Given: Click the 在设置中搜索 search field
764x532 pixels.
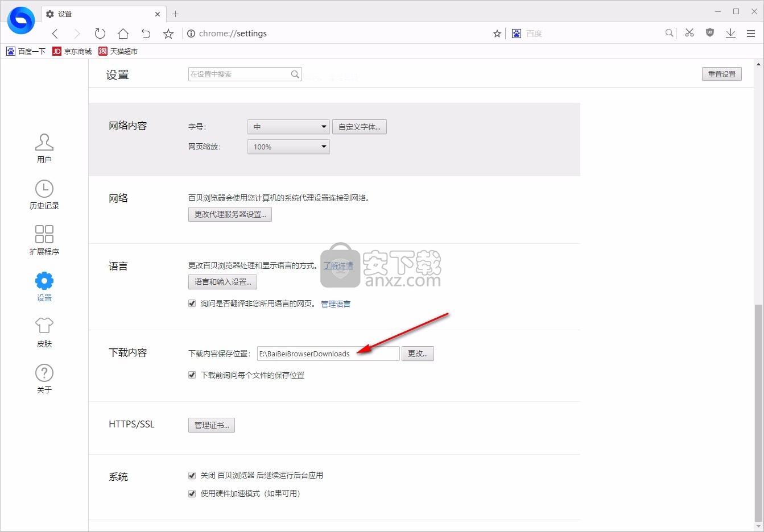Looking at the screenshot, I should (x=245, y=74).
